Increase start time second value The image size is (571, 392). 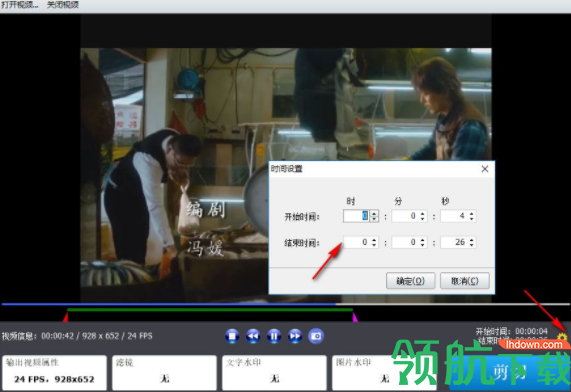(x=472, y=213)
